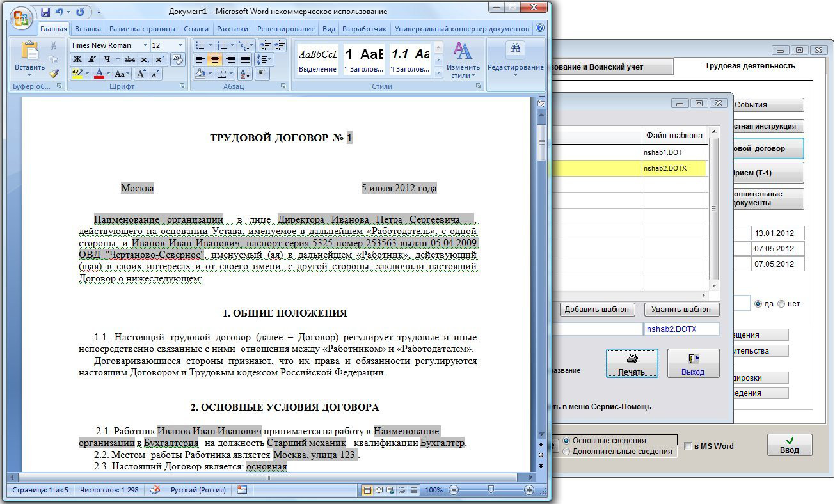The image size is (835, 504).
Task: Click the 'Ввод' confirm button
Action: click(789, 445)
